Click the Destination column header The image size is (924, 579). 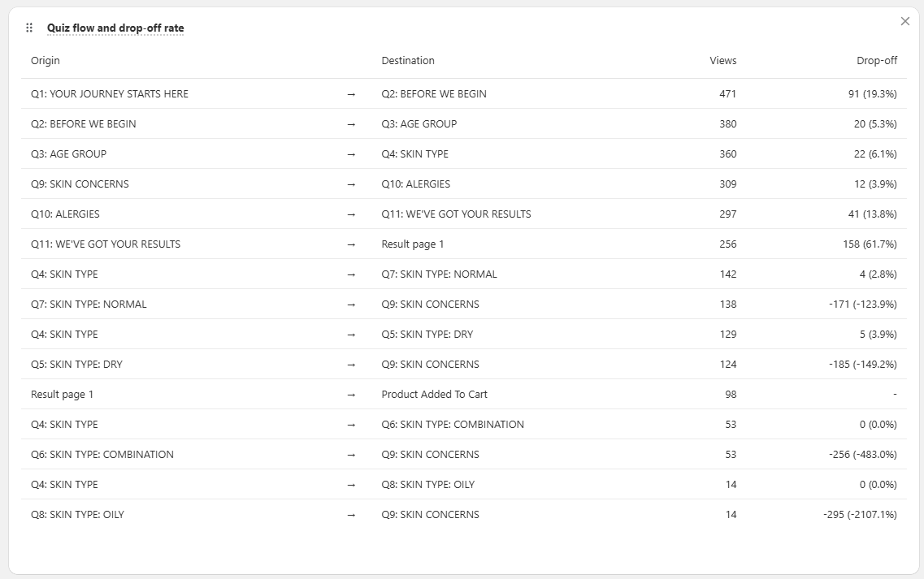(x=408, y=60)
